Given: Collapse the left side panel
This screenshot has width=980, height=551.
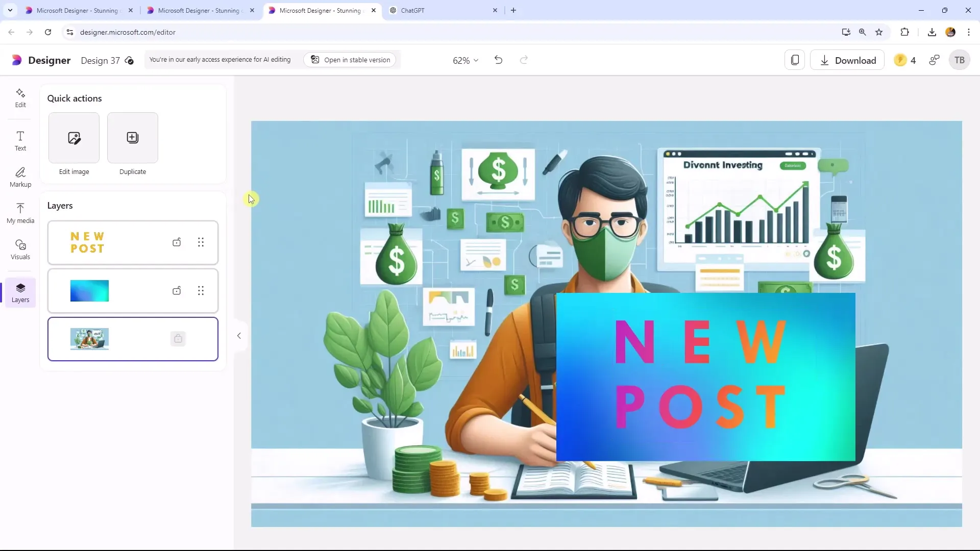Looking at the screenshot, I should pos(239,336).
